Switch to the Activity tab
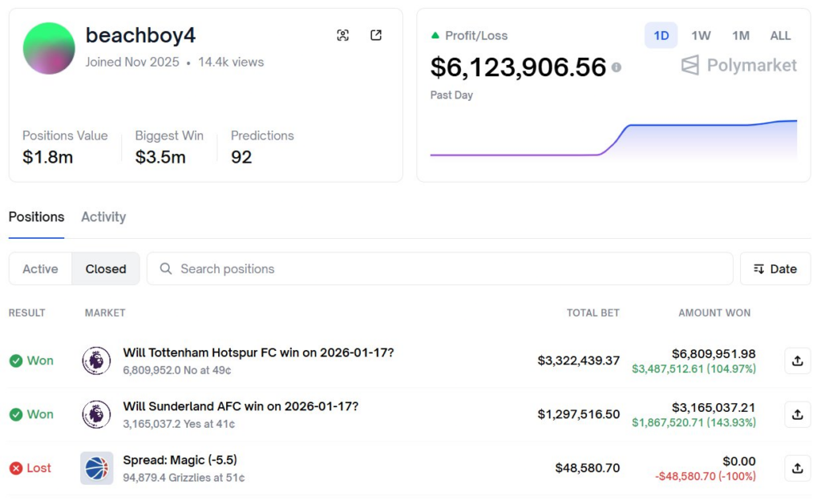This screenshot has height=504, width=821. click(103, 217)
